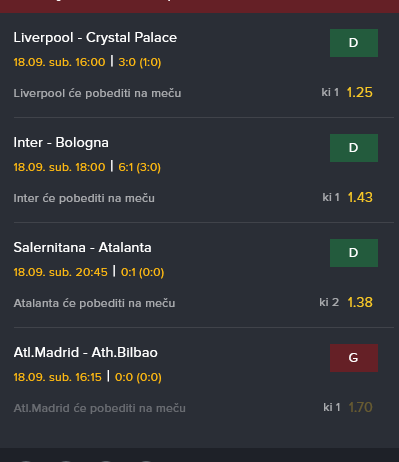
Task: Click the 0:0 (0:0) score for Atl.Madrid
Action: point(138,377)
